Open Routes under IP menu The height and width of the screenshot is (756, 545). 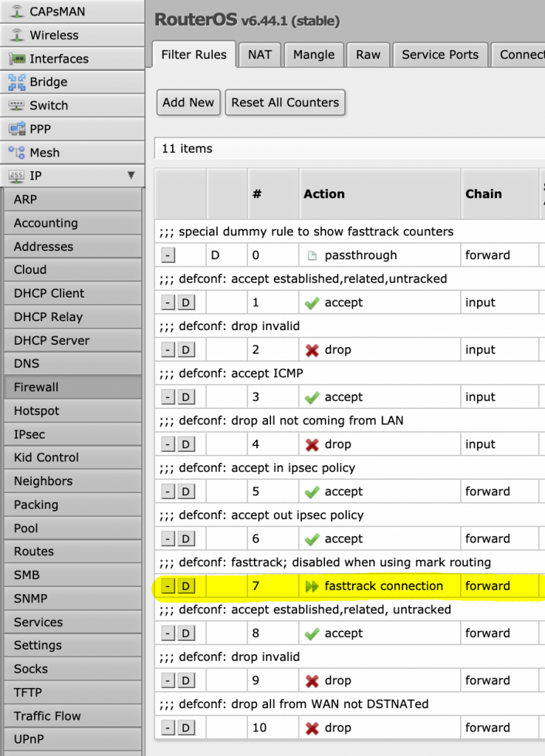73,551
